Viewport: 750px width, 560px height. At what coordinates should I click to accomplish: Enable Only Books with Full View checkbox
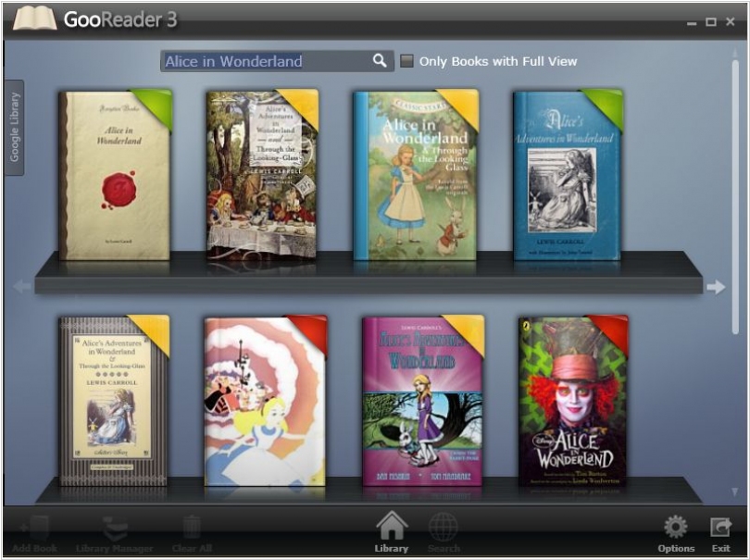[406, 61]
